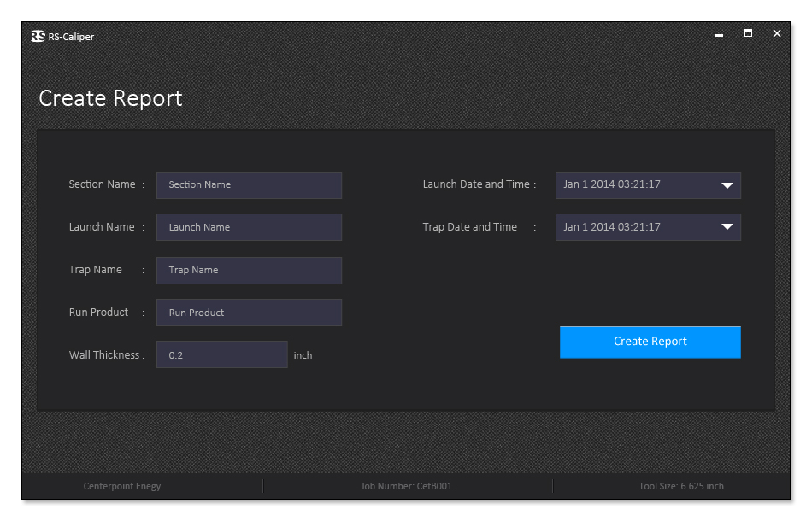Activate the Run Product input field
812x521 pixels.
(249, 313)
